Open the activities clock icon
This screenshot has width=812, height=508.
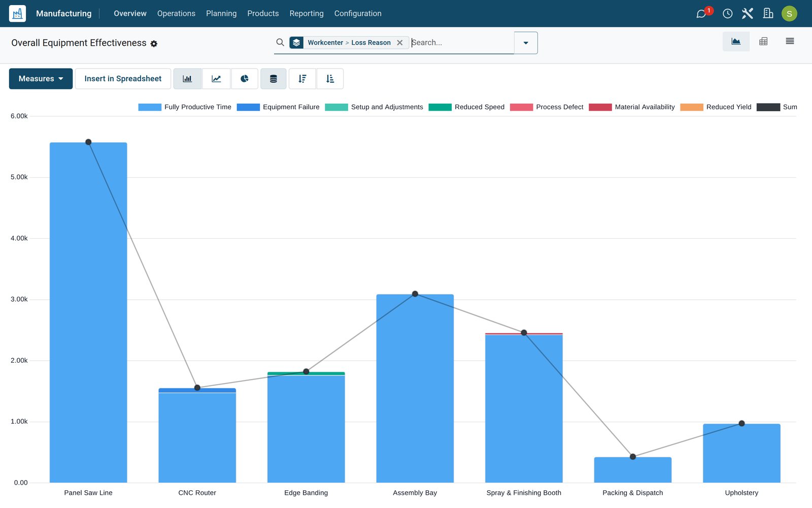pos(727,13)
